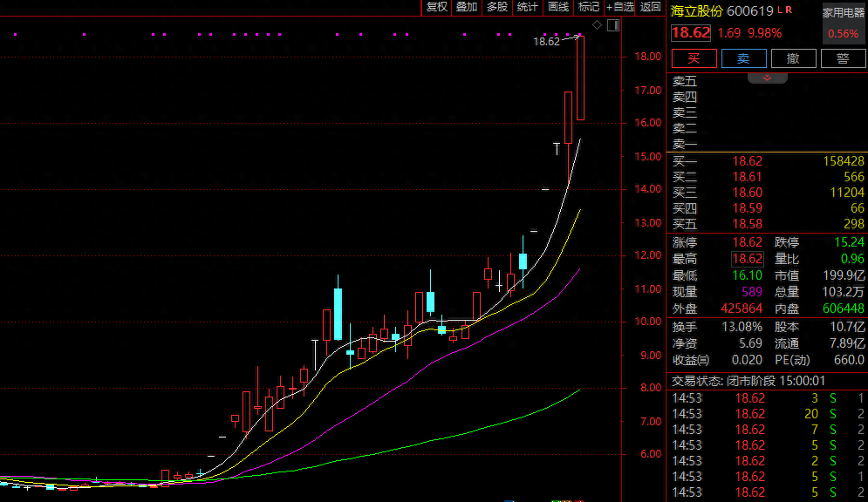Click the highlighted 最高 value 18.62
This screenshot has height=502, width=868.
click(748, 259)
